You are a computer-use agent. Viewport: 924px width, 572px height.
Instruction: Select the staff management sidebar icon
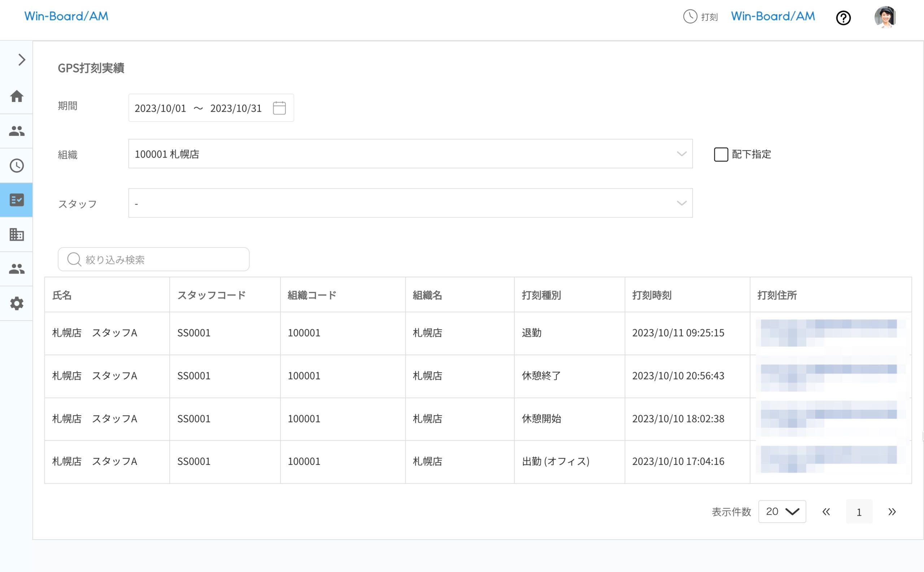[16, 131]
